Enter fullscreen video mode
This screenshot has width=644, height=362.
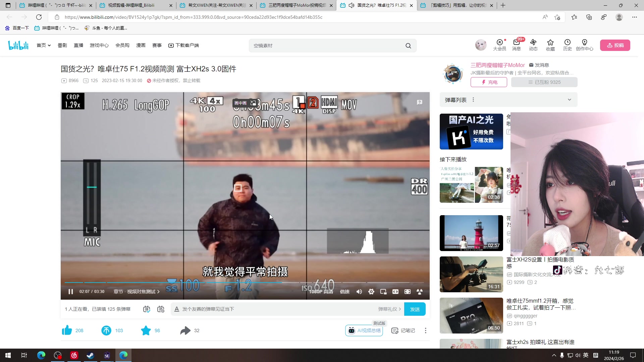tap(407, 292)
